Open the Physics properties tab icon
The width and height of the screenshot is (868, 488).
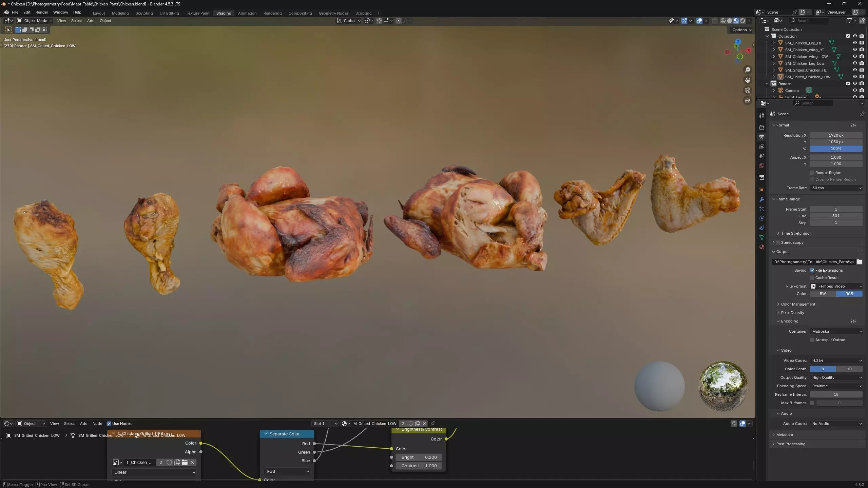(762, 218)
